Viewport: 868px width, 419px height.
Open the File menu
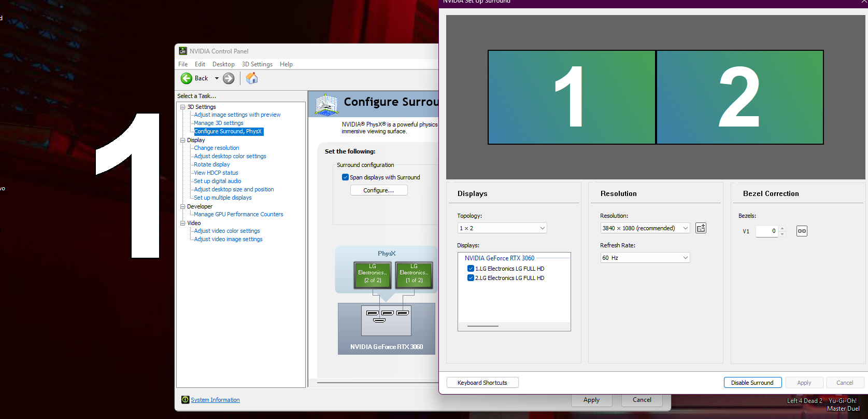click(x=183, y=64)
